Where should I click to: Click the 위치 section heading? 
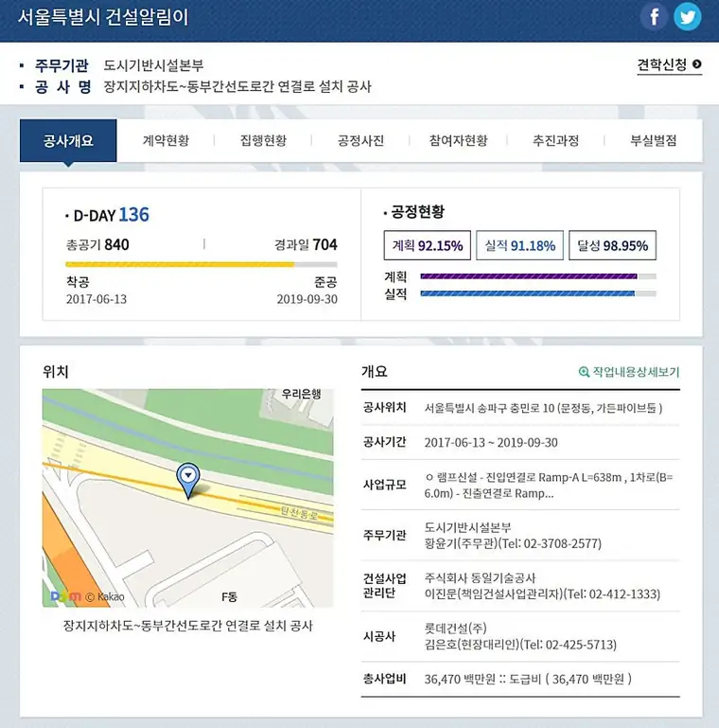[55, 371]
